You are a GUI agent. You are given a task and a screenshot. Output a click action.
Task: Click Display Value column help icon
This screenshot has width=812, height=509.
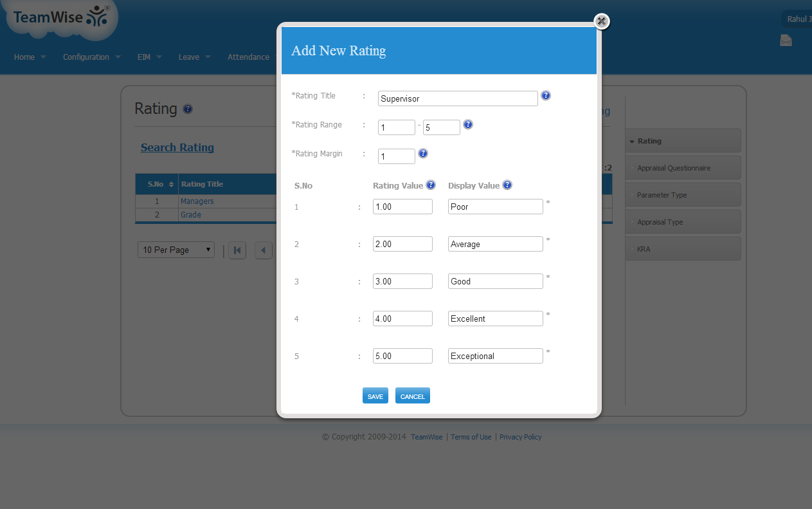[x=507, y=185]
